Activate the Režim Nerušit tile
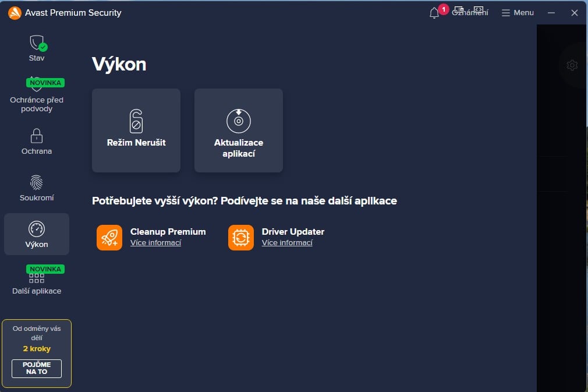Viewport: 588px width, 392px height. 136,130
